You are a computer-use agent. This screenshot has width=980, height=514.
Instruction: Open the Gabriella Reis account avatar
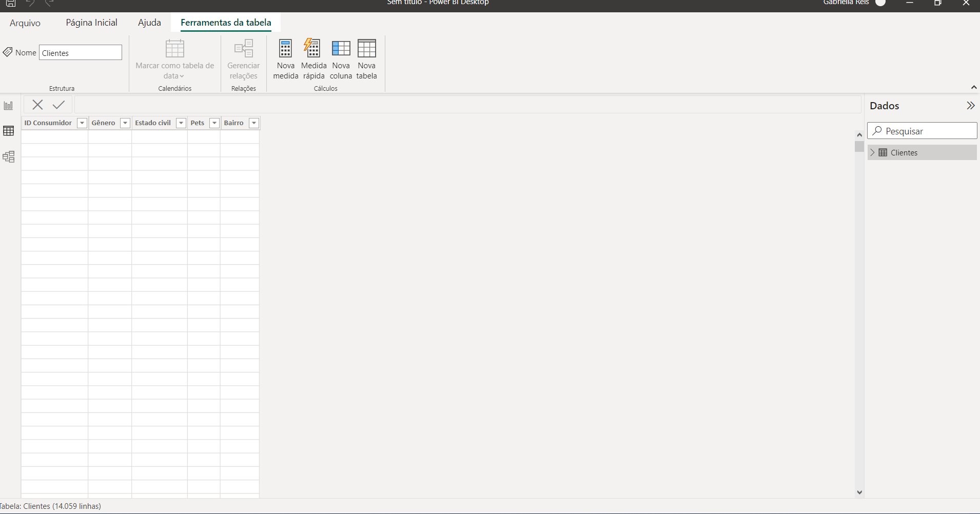point(880,3)
